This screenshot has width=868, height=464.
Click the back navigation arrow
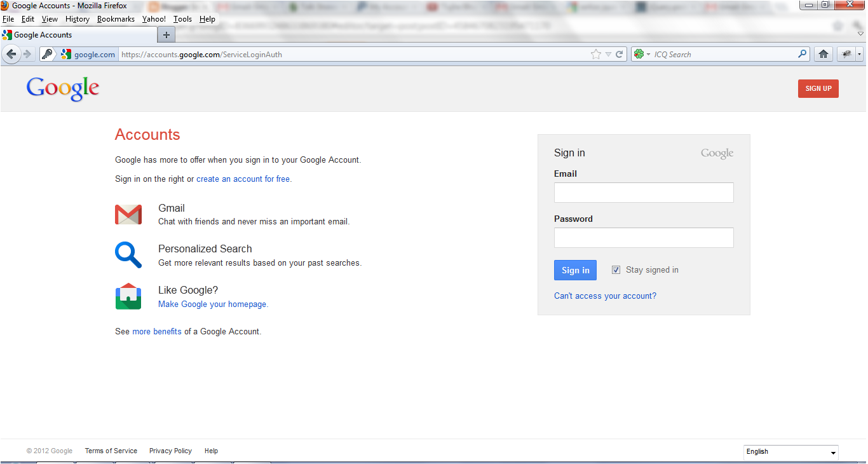[11, 54]
